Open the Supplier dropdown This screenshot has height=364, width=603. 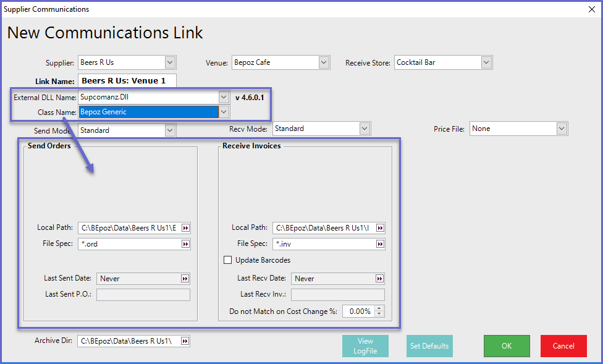[170, 62]
